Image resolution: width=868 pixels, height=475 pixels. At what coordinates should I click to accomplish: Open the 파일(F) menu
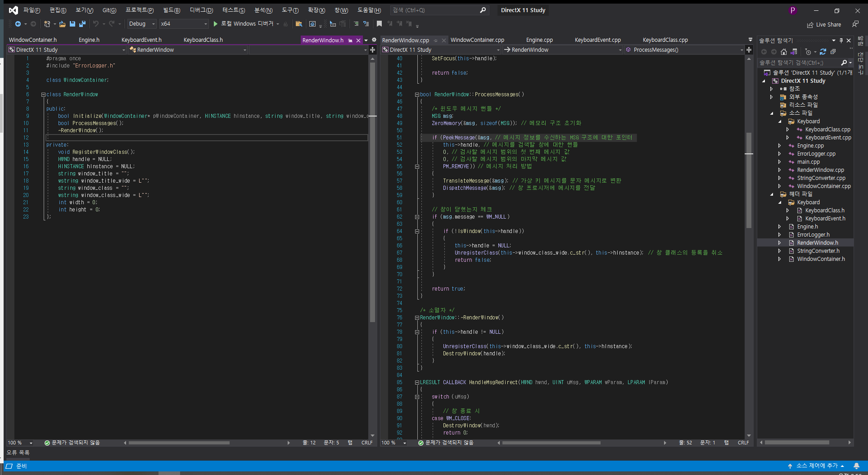pos(32,10)
